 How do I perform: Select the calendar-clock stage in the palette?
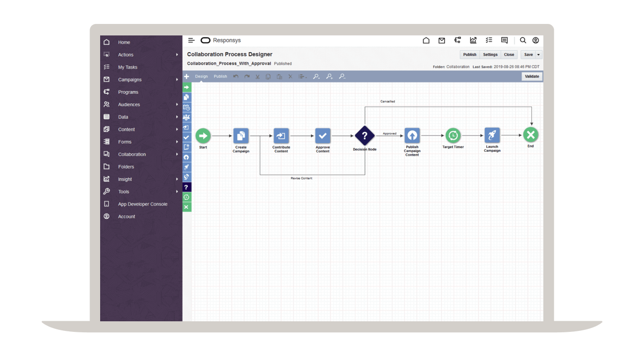[187, 107]
